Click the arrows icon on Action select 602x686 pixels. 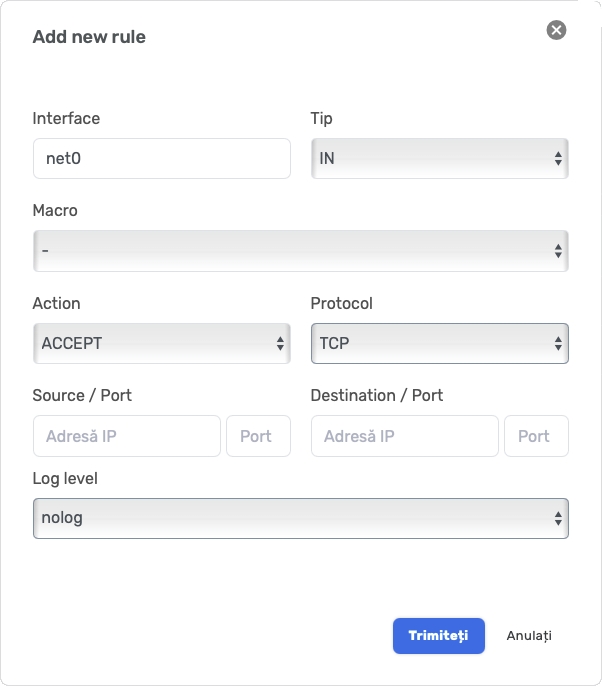pos(280,343)
